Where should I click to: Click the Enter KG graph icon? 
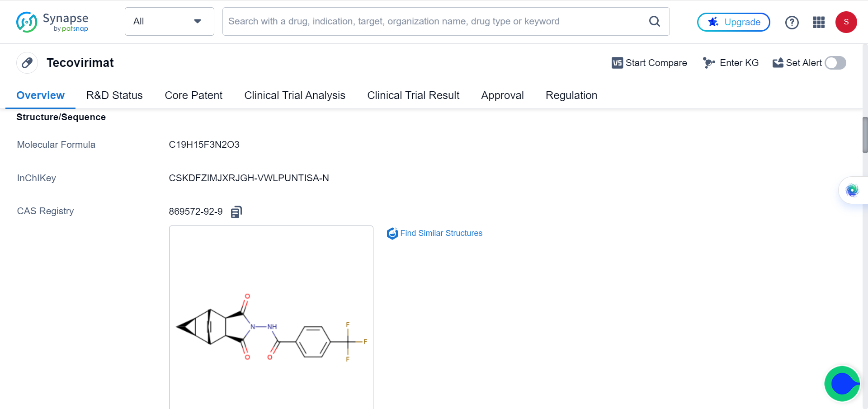click(x=708, y=63)
